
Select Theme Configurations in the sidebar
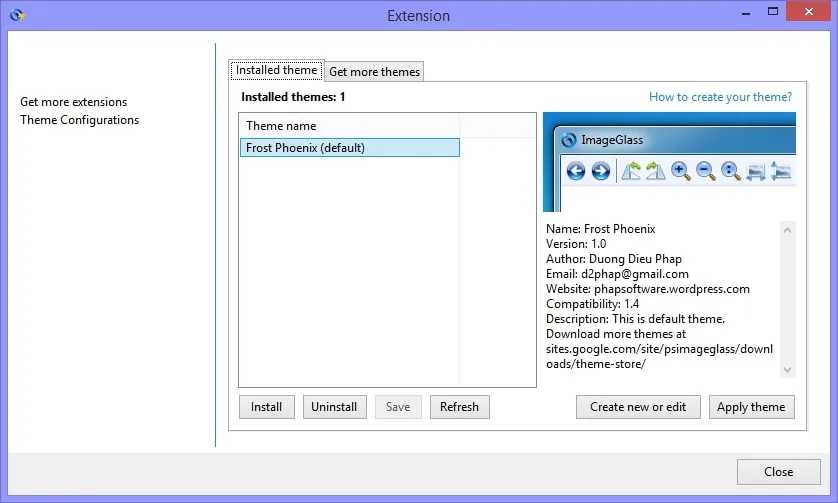tap(80, 120)
